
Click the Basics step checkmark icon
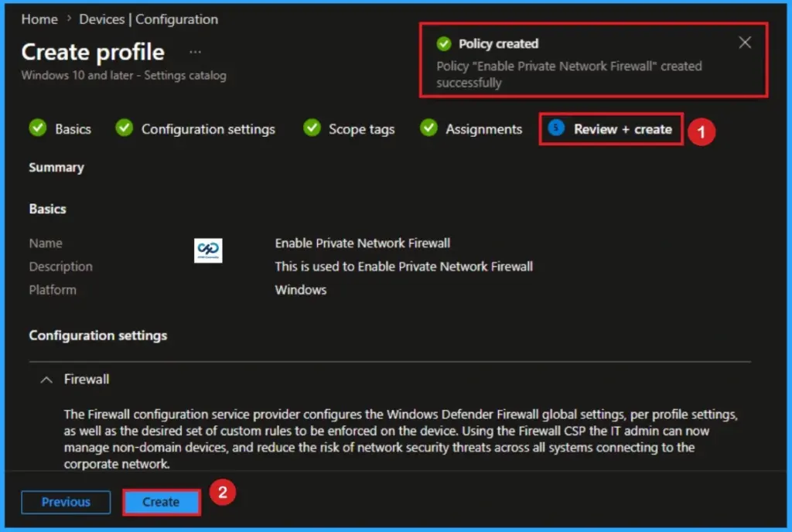37,128
